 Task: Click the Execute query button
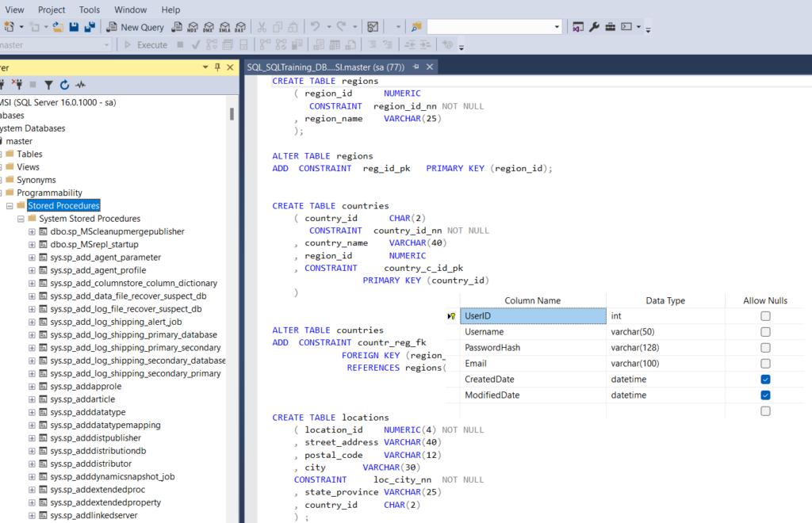[x=145, y=45]
